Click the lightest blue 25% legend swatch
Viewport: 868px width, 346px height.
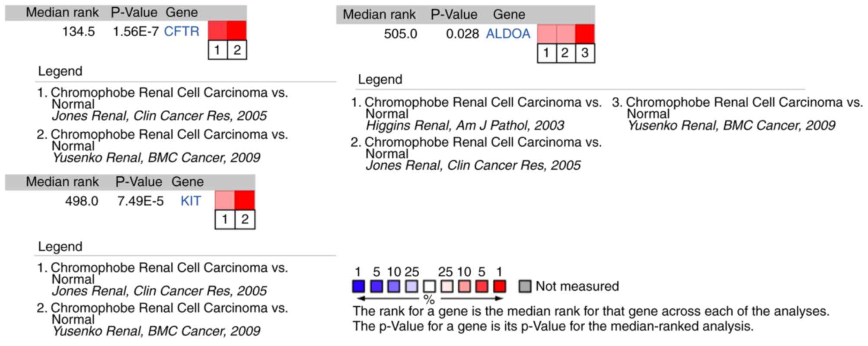pos(411,286)
